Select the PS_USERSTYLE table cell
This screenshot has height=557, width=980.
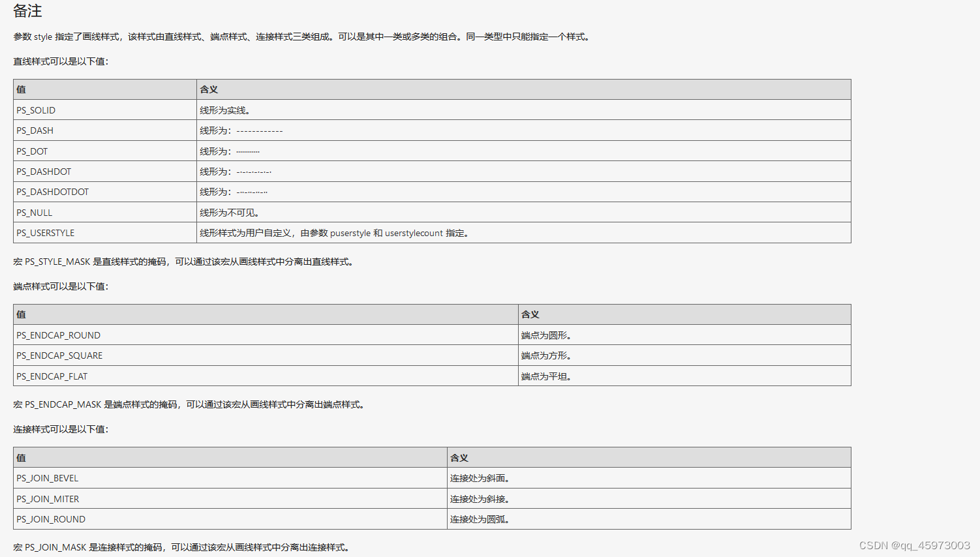[105, 233]
